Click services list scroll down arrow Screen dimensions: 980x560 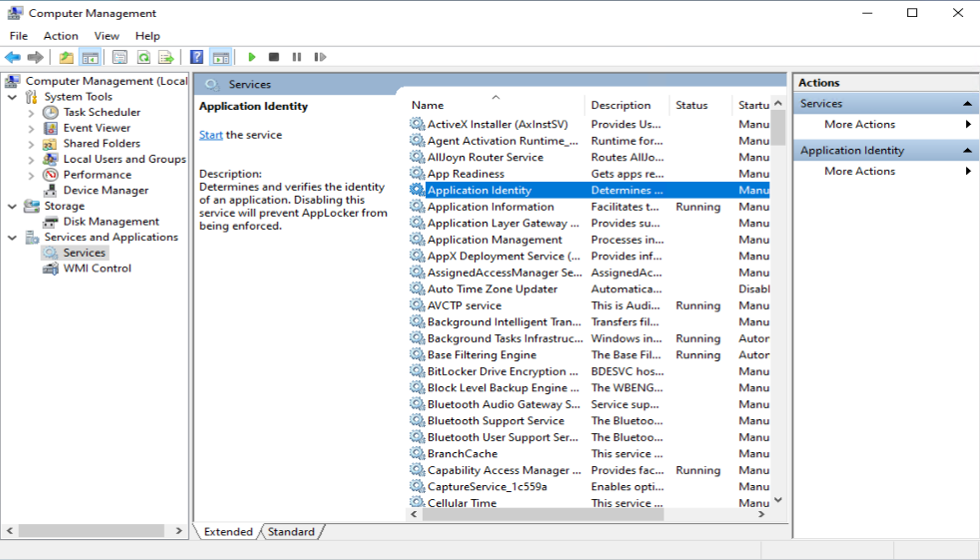[778, 500]
